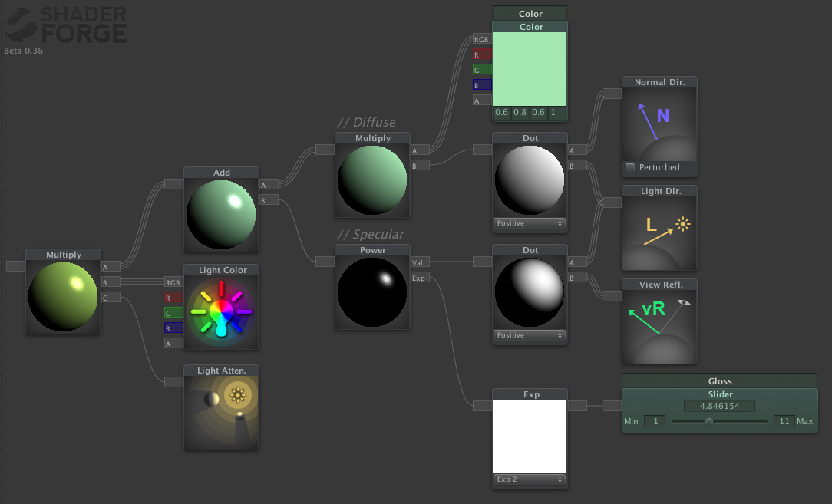This screenshot has height=504, width=832.
Task: Click the Power node Exp input port
Action: point(420,278)
